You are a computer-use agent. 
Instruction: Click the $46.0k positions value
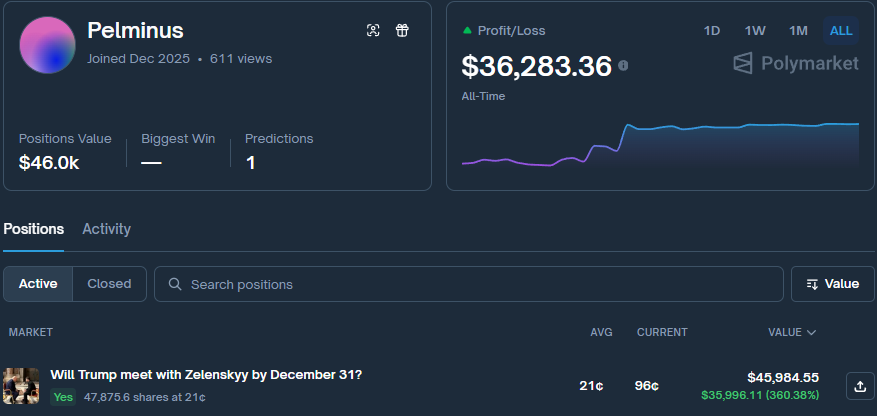[49, 163]
